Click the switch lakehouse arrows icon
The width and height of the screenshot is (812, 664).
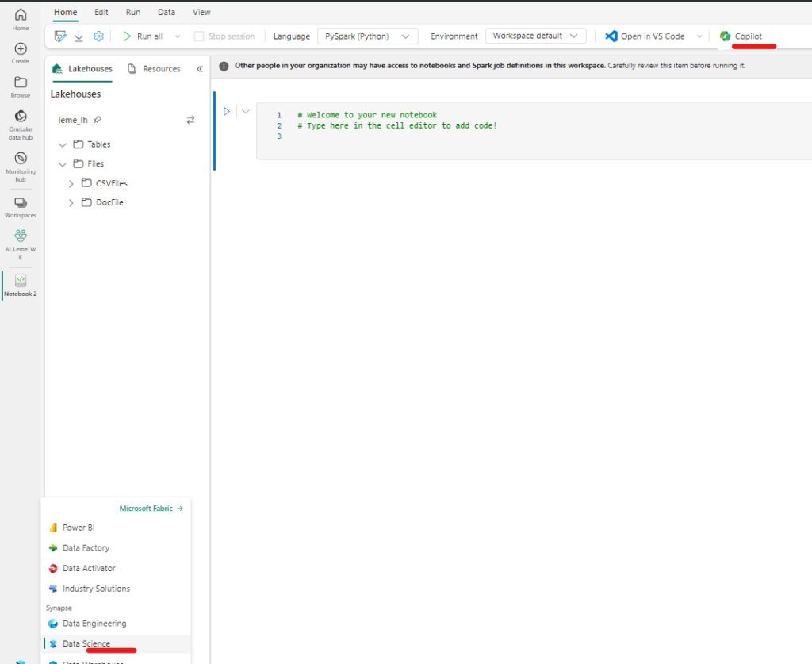[x=190, y=120]
